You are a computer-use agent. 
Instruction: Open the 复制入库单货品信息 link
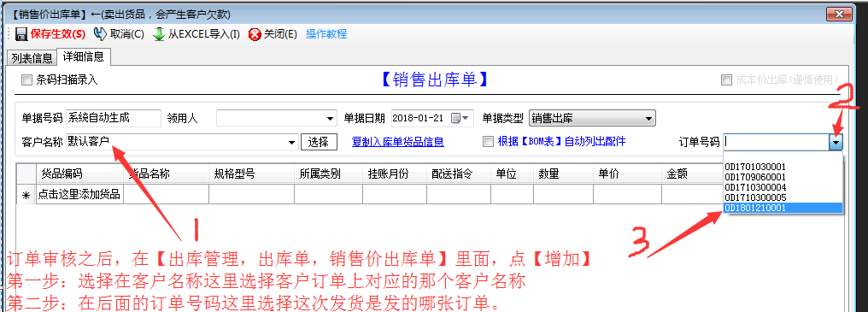click(x=397, y=142)
